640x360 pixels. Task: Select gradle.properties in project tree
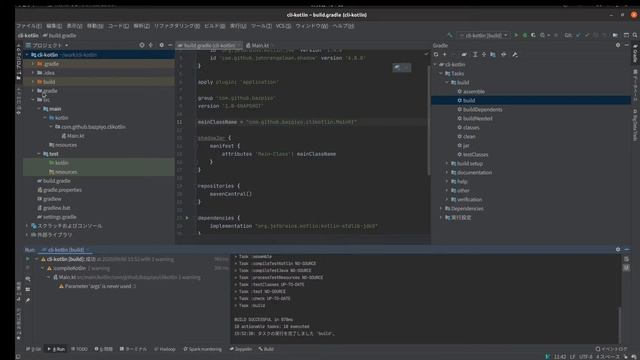click(x=62, y=190)
